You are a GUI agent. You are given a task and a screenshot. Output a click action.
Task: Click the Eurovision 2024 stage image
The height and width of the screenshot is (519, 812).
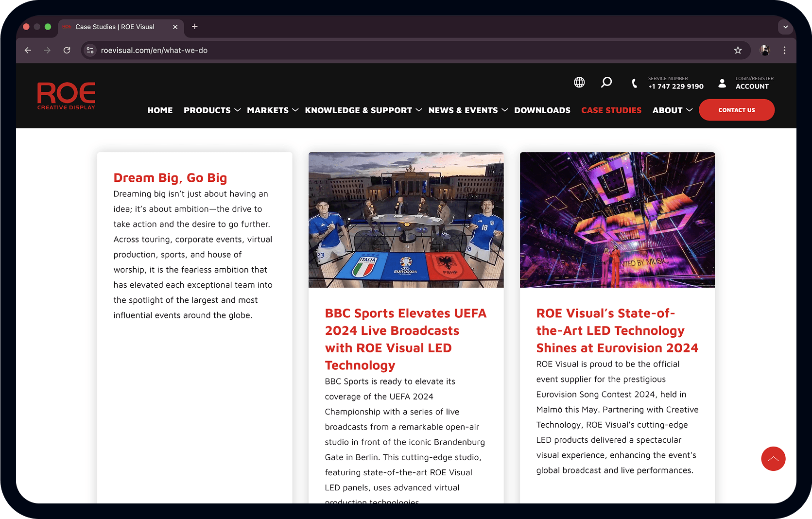tap(618, 220)
